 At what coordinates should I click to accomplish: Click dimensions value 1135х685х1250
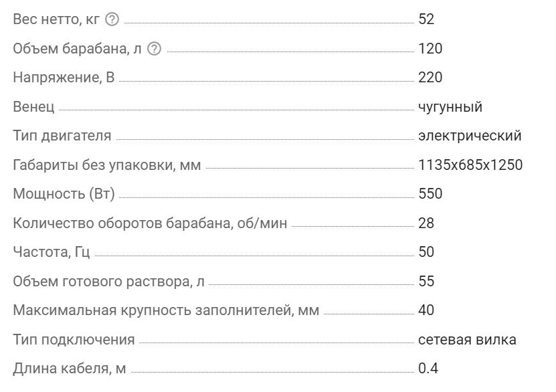click(470, 165)
